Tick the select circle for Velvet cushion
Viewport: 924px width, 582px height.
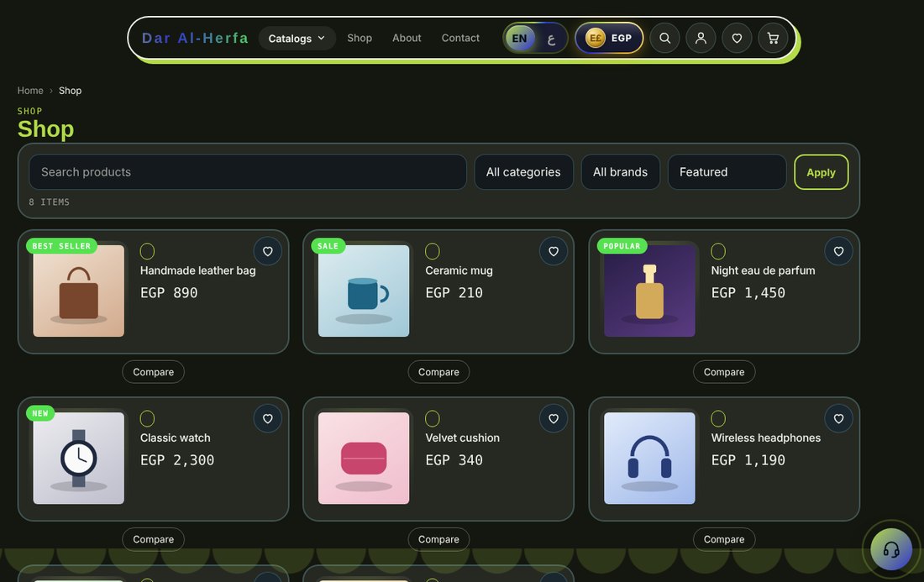(433, 419)
